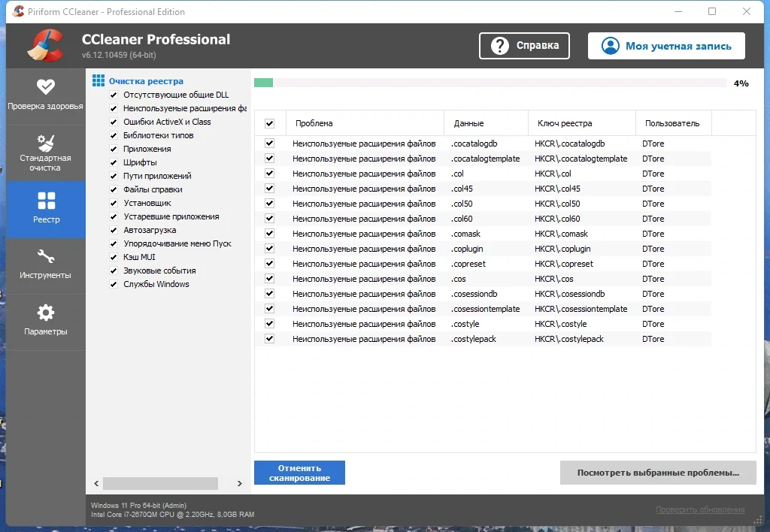
Task: Click the Файлы справки label
Action: 153,189
